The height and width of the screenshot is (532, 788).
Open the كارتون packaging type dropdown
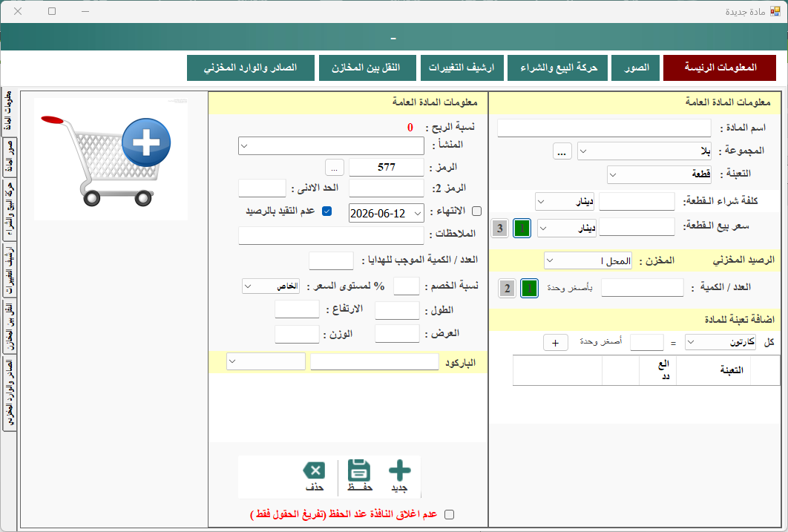pyautogui.click(x=720, y=342)
